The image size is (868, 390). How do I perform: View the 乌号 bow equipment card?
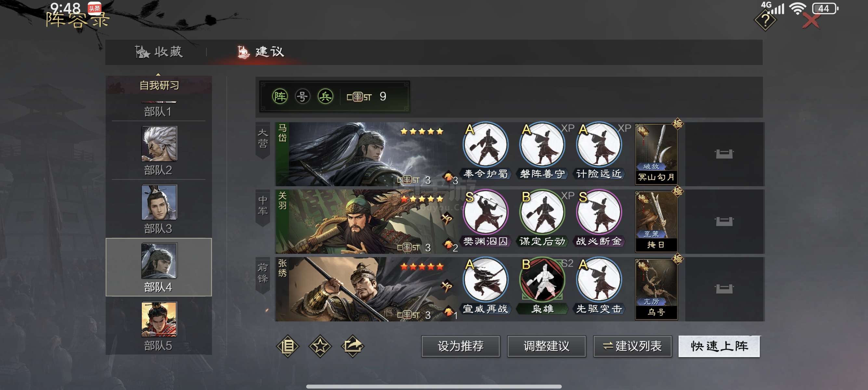pyautogui.click(x=656, y=289)
